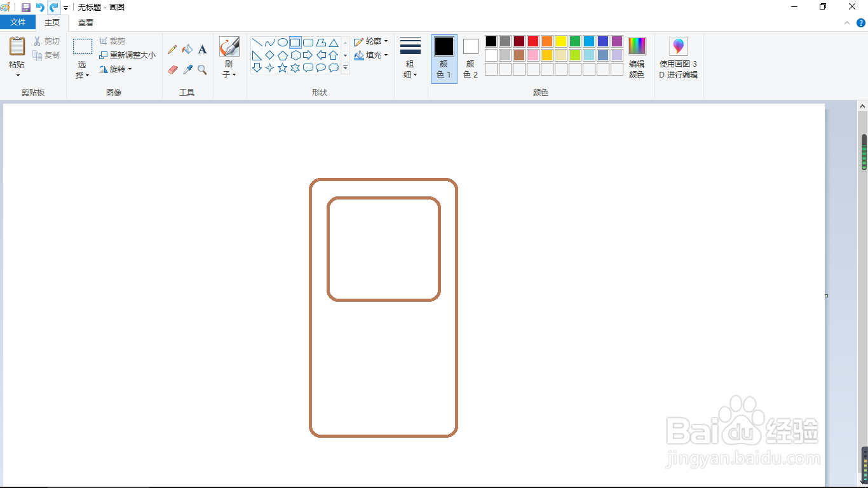Choose the Cloud callout shape
The height and width of the screenshot is (488, 868).
click(x=334, y=67)
